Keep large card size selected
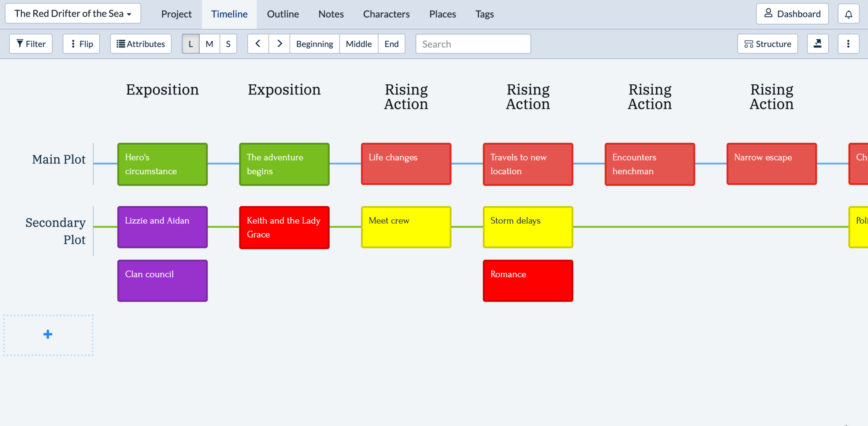The width and height of the screenshot is (868, 426). (x=190, y=44)
